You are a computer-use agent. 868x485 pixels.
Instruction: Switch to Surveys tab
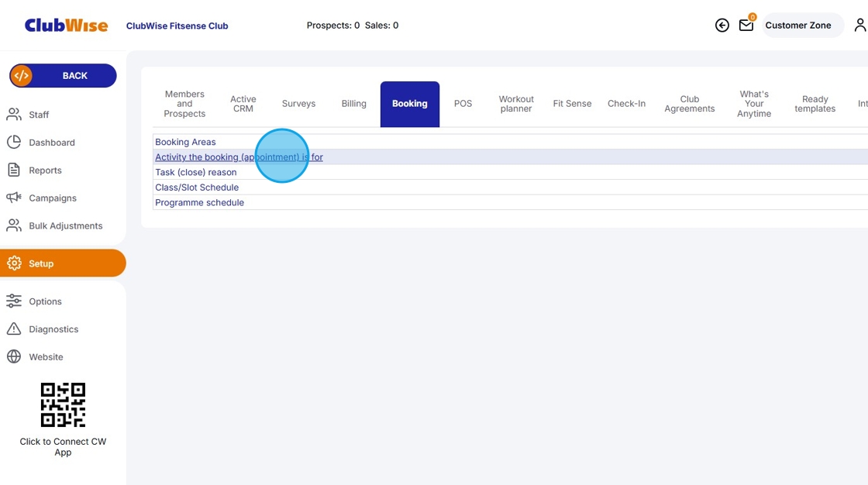(298, 104)
